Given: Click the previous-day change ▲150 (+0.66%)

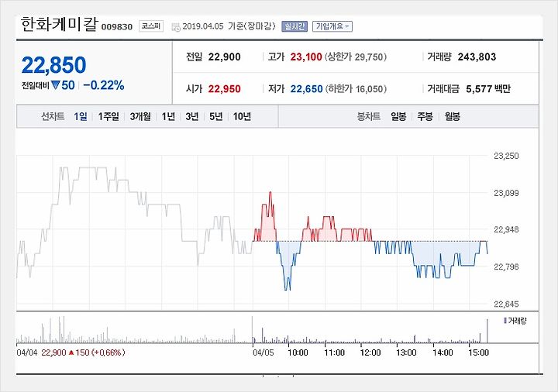Looking at the screenshot, I should [x=97, y=352].
